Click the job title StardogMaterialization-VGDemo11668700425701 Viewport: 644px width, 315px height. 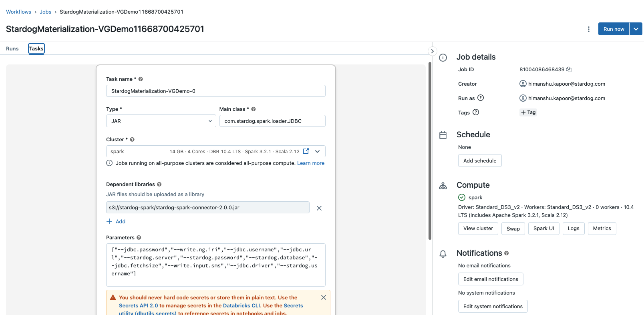(x=105, y=29)
